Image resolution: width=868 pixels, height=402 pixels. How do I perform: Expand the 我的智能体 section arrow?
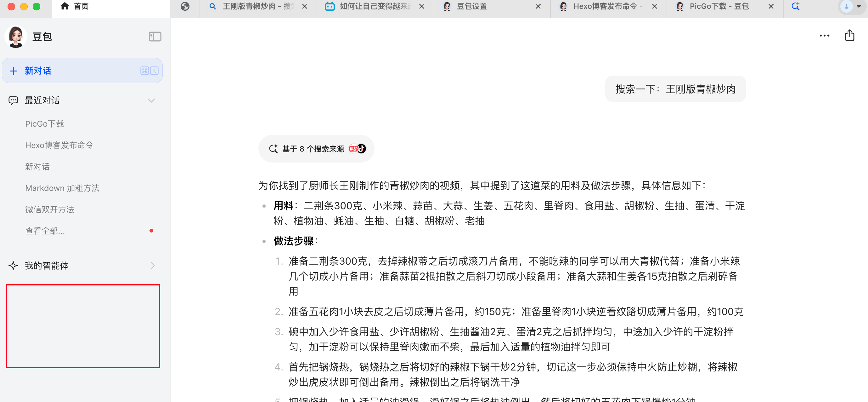(153, 266)
